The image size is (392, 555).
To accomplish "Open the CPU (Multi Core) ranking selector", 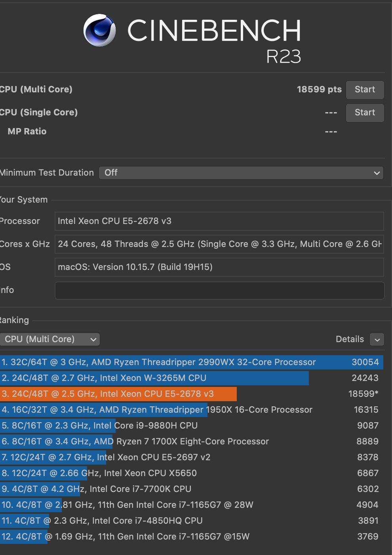I will tap(49, 339).
